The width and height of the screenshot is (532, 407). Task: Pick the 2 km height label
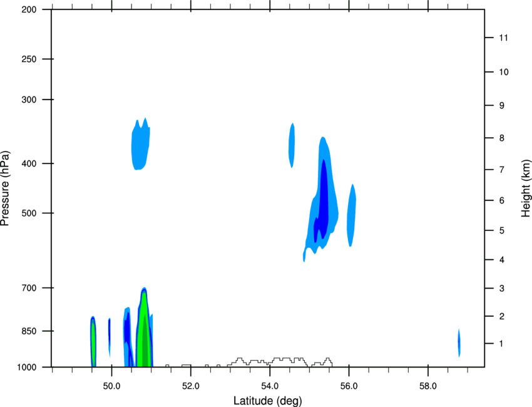[502, 316]
